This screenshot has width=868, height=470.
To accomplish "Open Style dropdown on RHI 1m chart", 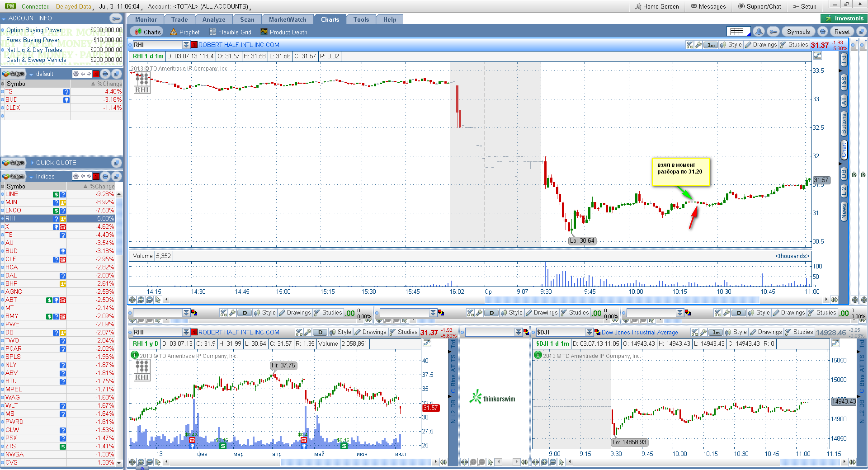I will point(731,45).
